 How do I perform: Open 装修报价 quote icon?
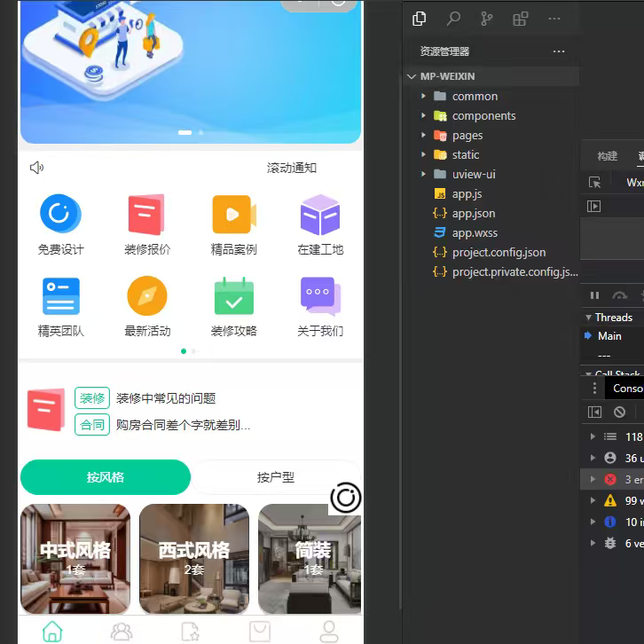tap(146, 214)
